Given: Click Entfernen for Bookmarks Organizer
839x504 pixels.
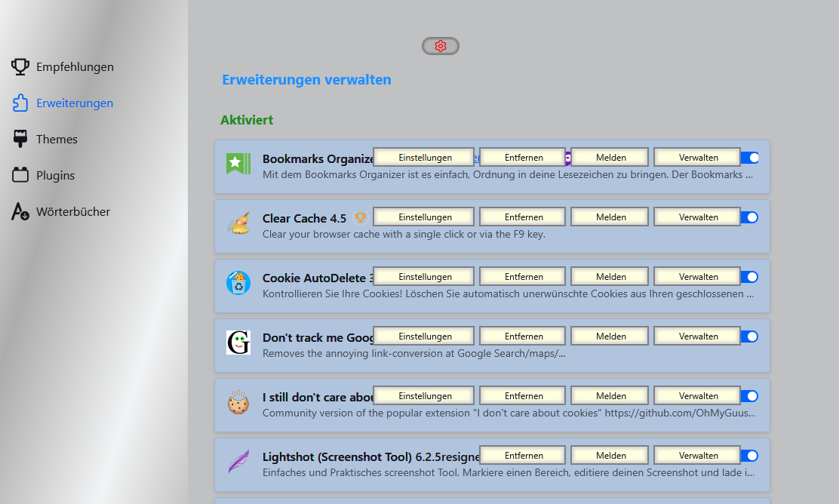Looking at the screenshot, I should click(x=522, y=157).
